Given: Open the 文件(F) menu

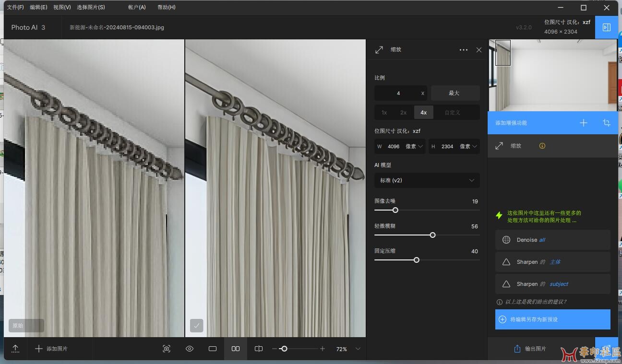Looking at the screenshot, I should click(x=15, y=7).
